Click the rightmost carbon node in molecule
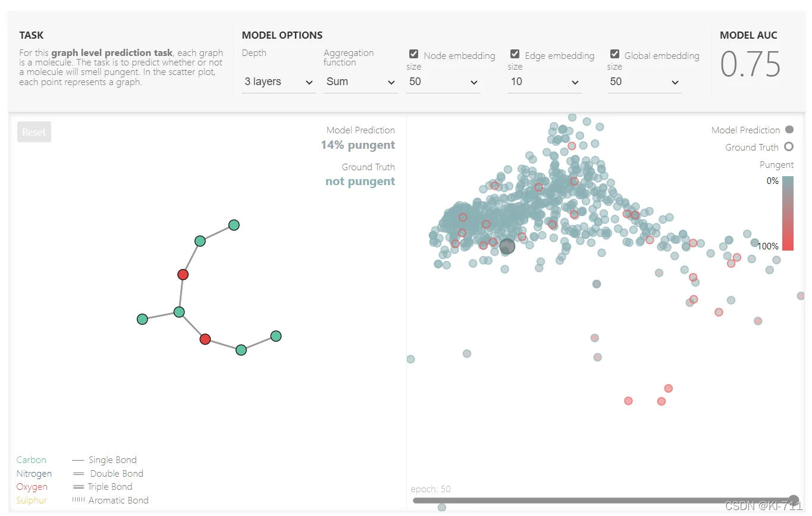 [x=275, y=336]
